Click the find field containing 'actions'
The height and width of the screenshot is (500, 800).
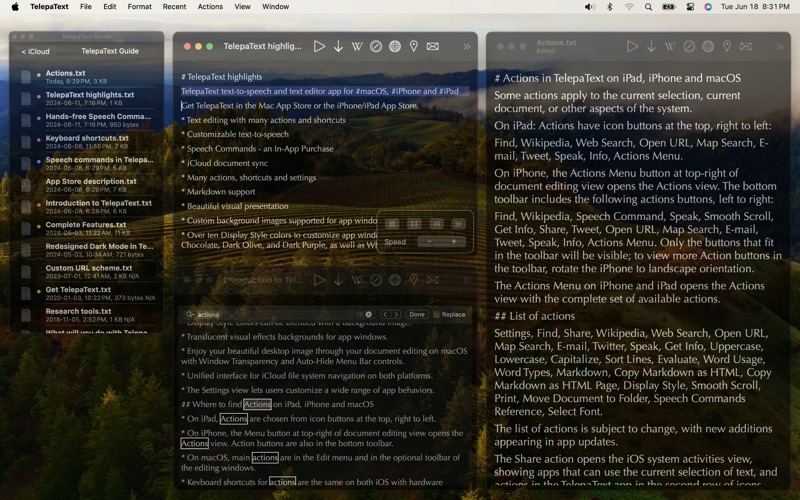pyautogui.click(x=279, y=314)
